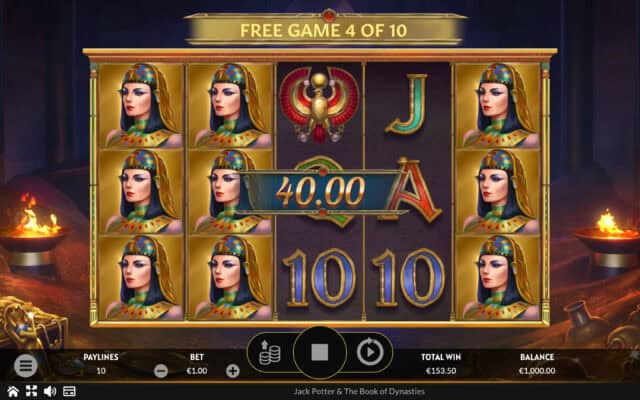This screenshot has height=400, width=640.
Task: Open the hamburger game menu
Action: (26, 365)
